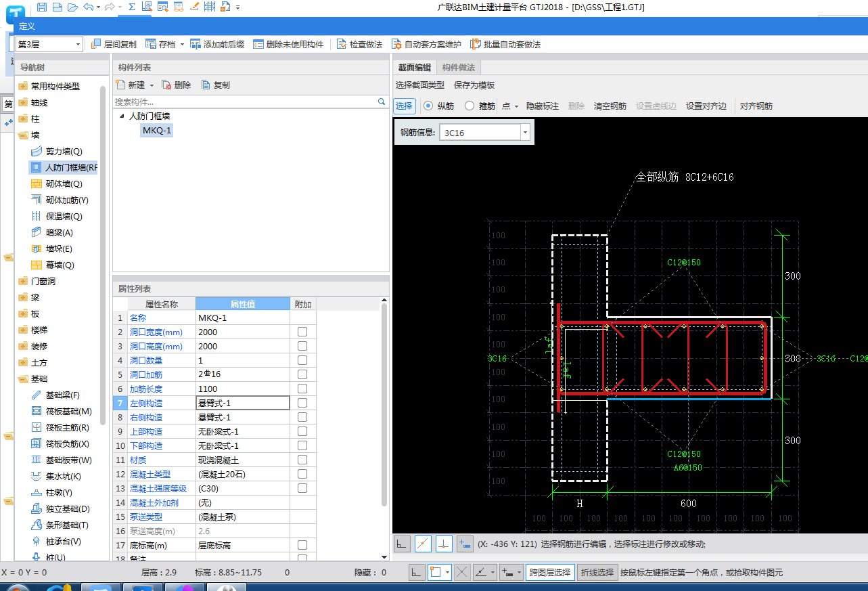Click the cross X icon in status bar
This screenshot has height=591, width=868.
click(462, 572)
